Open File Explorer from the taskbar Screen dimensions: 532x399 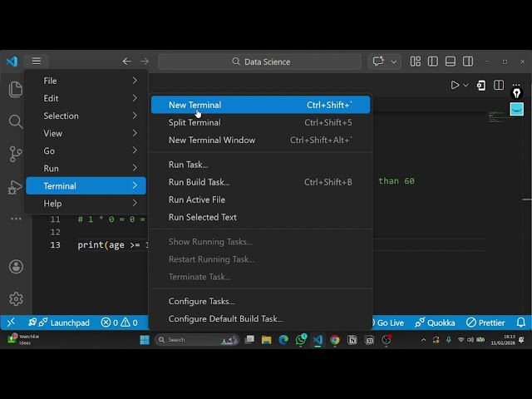tap(266, 340)
